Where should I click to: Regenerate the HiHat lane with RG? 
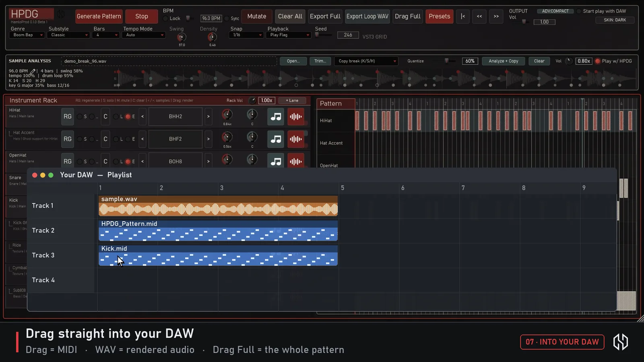point(68,117)
